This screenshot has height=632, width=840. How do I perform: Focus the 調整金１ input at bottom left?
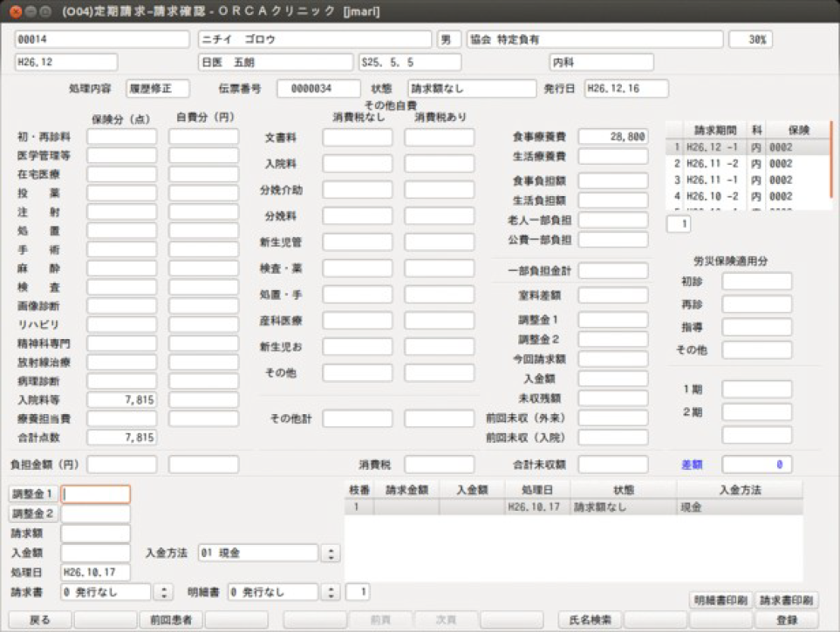pos(95,493)
